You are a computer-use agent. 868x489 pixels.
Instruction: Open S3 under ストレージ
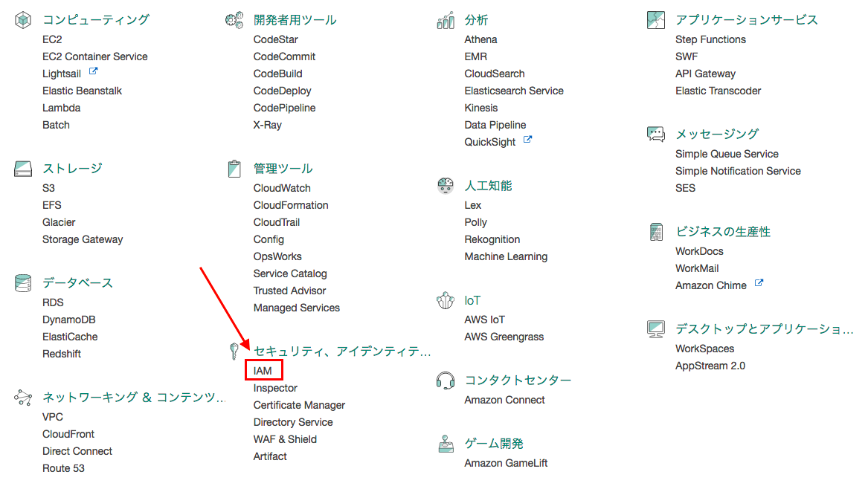tap(48, 188)
